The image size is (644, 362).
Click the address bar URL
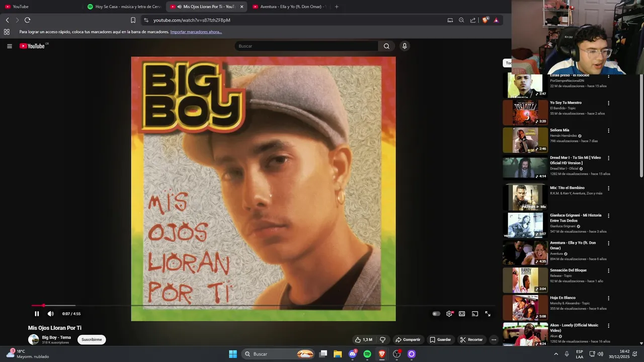tap(192, 20)
